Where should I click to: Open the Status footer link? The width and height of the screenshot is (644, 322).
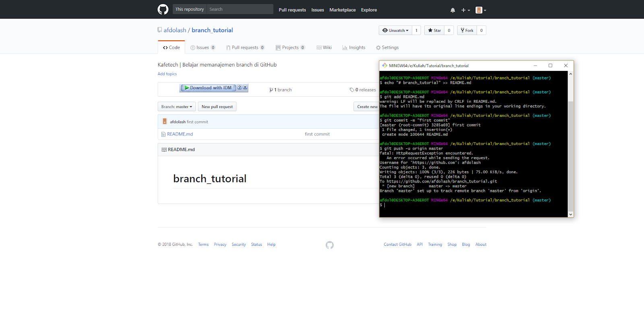256,245
